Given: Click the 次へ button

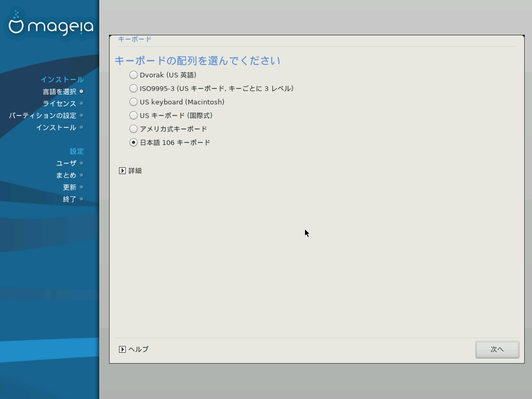Looking at the screenshot, I should (x=497, y=350).
